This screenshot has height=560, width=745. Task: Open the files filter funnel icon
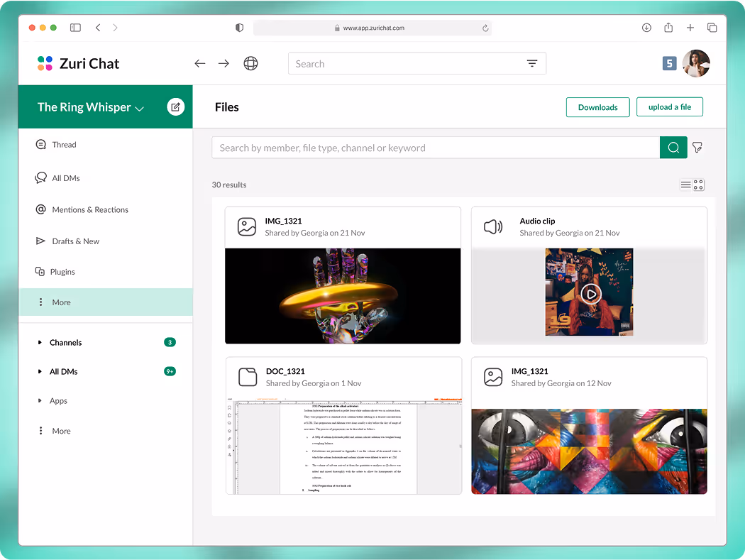click(697, 148)
